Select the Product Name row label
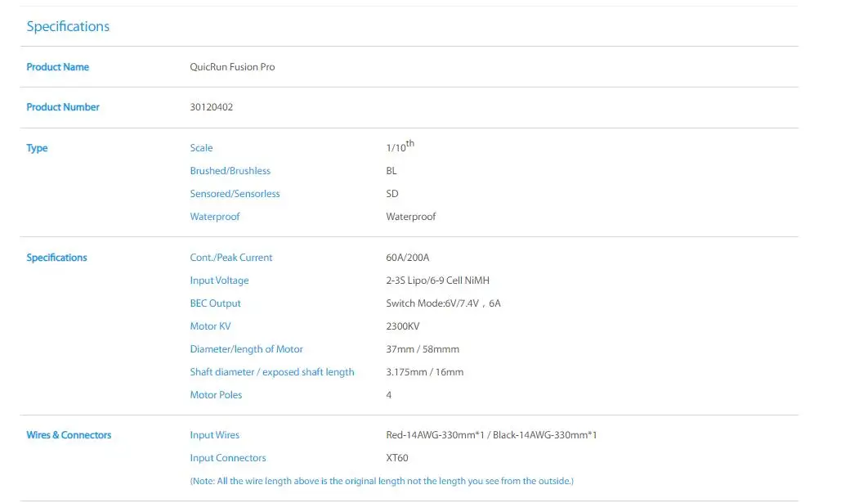Screen dimensions: 868x503 (57, 67)
